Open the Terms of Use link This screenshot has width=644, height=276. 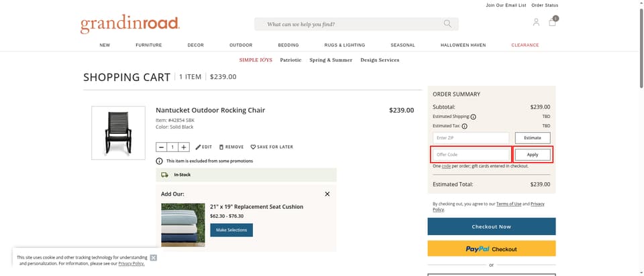(x=508, y=204)
